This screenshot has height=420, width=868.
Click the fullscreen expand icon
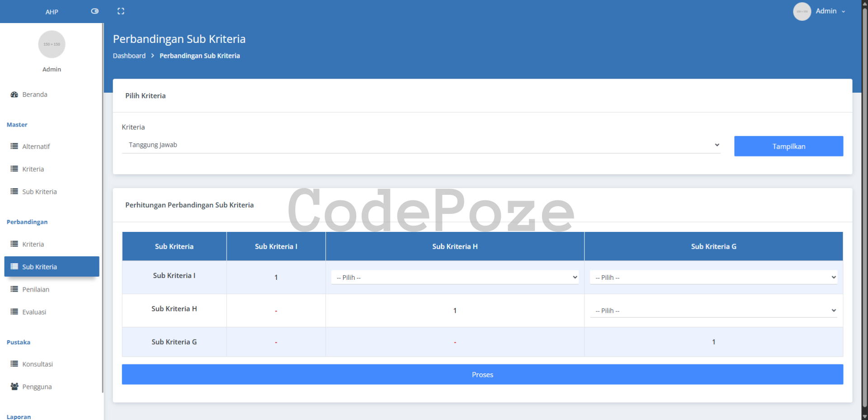pyautogui.click(x=121, y=11)
